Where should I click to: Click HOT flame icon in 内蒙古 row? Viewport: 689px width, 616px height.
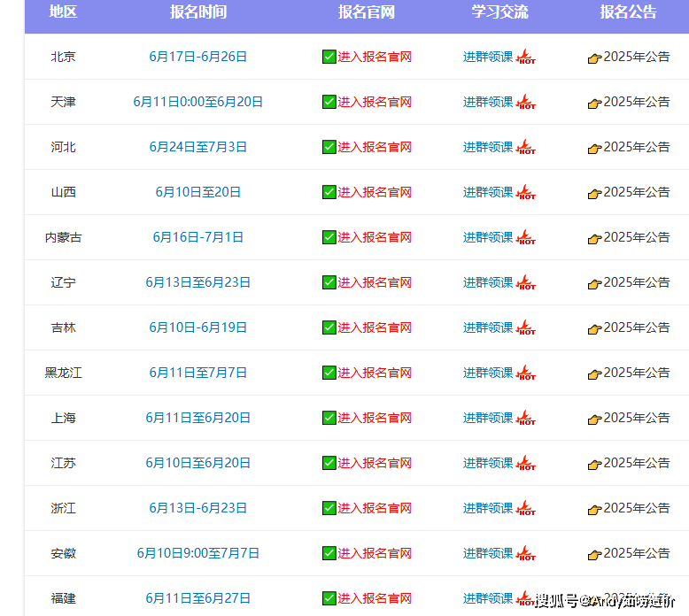[x=525, y=237]
